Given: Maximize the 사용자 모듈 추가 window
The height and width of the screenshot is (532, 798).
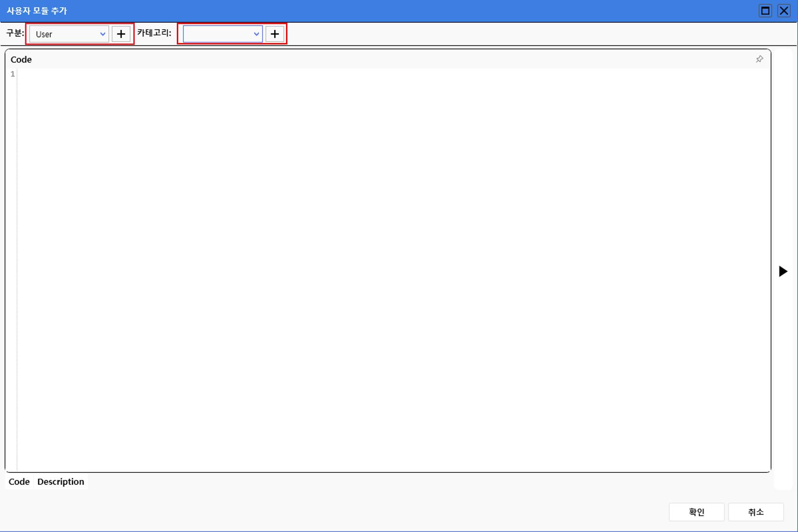Looking at the screenshot, I should pyautogui.click(x=765, y=10).
